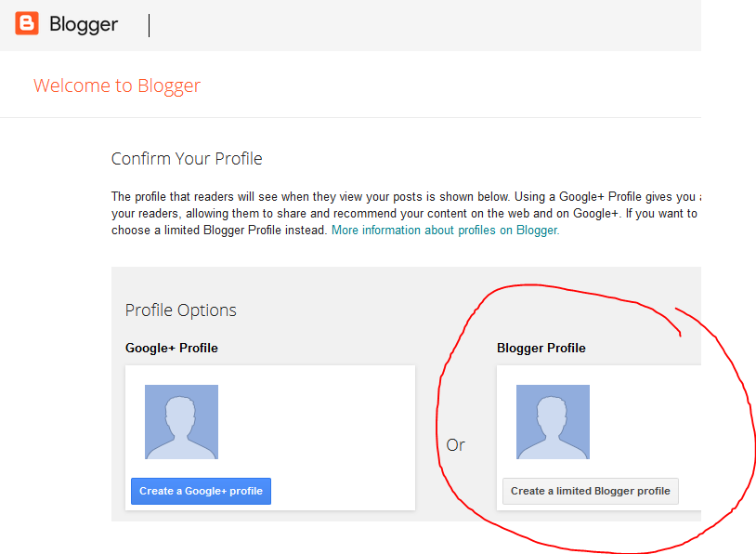Click the Blogger wordmark in header
This screenshot has height=554, width=756.
coord(84,25)
